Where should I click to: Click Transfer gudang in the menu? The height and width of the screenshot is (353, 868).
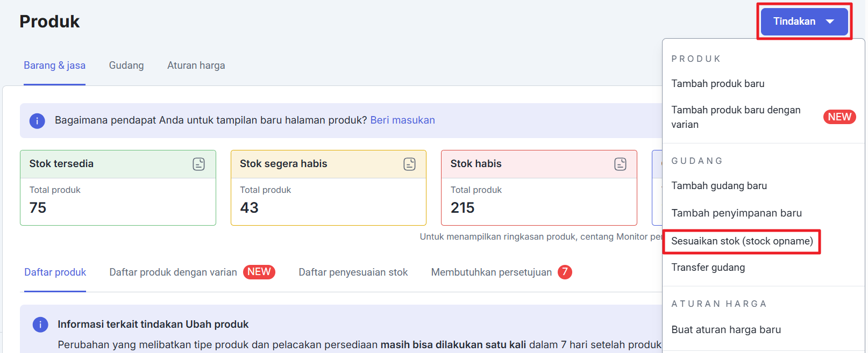[x=708, y=268]
